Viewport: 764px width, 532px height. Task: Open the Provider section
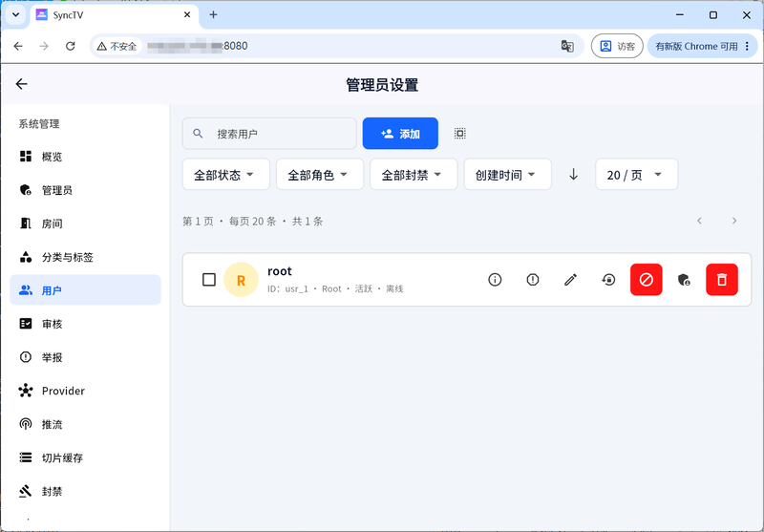(85, 391)
